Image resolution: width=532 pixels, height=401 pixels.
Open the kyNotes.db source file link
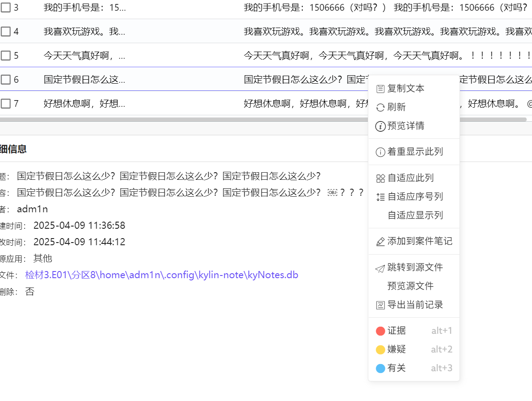[161, 275]
